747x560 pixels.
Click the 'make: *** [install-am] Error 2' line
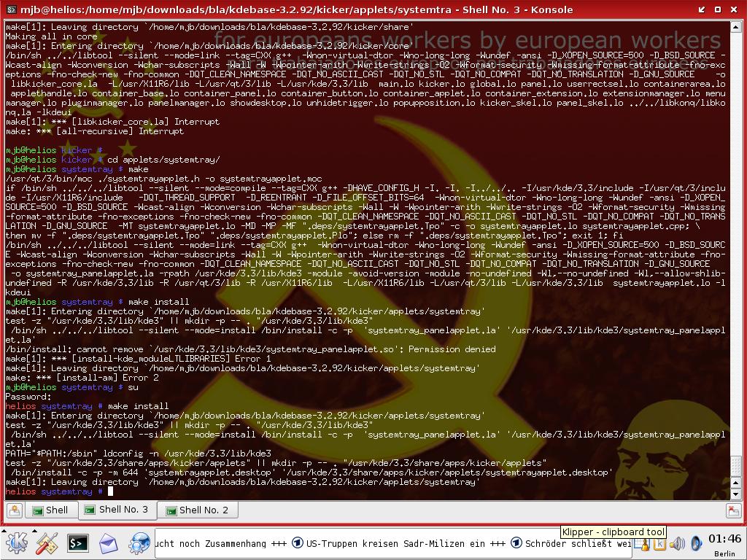tap(82, 378)
